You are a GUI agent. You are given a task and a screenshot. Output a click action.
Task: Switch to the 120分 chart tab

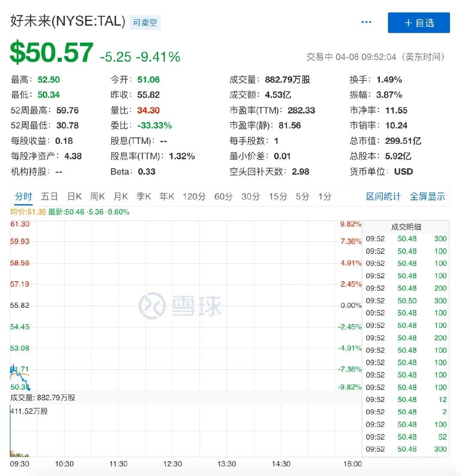tap(194, 197)
